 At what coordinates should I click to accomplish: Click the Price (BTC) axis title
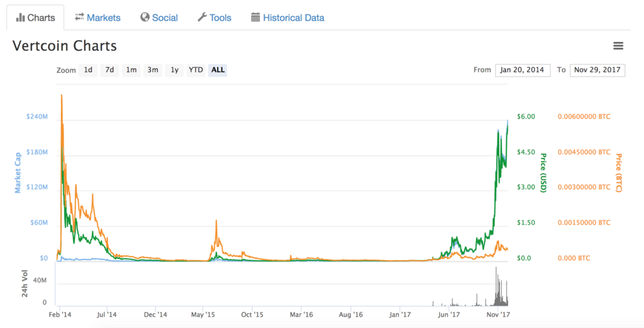click(619, 173)
